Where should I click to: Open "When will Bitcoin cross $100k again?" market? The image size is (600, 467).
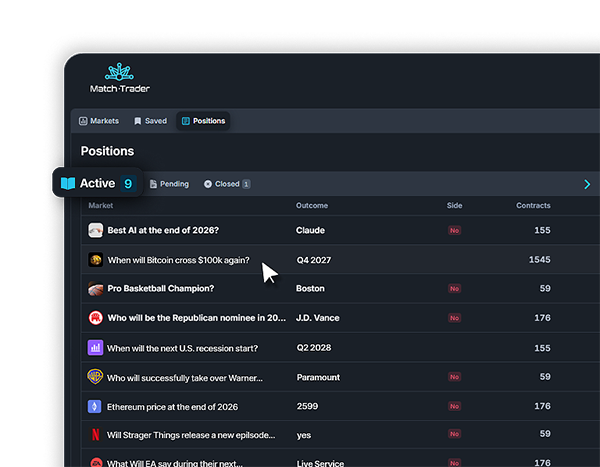tap(179, 260)
